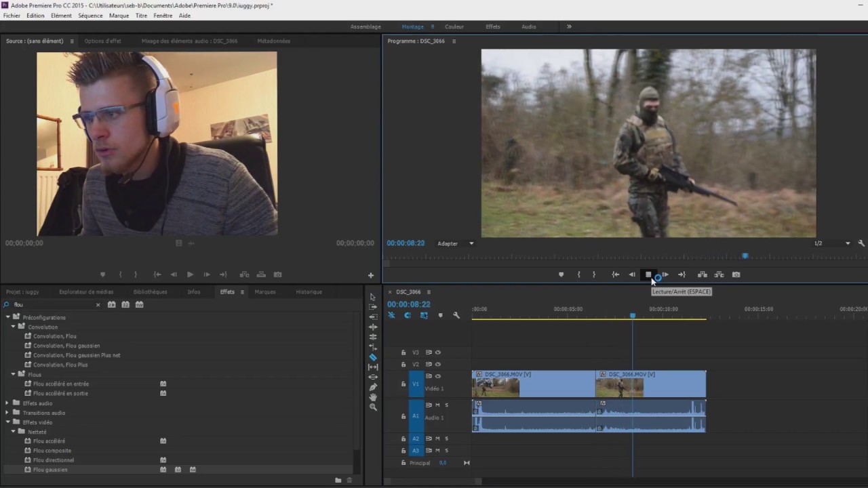Solo audio track A3
868x488 pixels.
point(446,450)
